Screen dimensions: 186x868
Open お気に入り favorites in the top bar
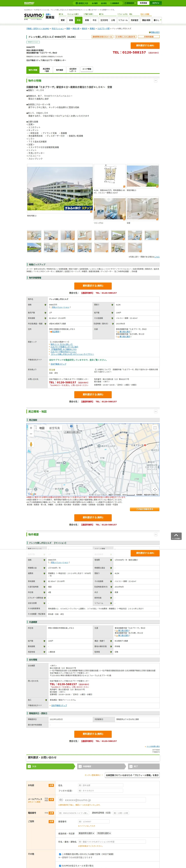(82, 3)
